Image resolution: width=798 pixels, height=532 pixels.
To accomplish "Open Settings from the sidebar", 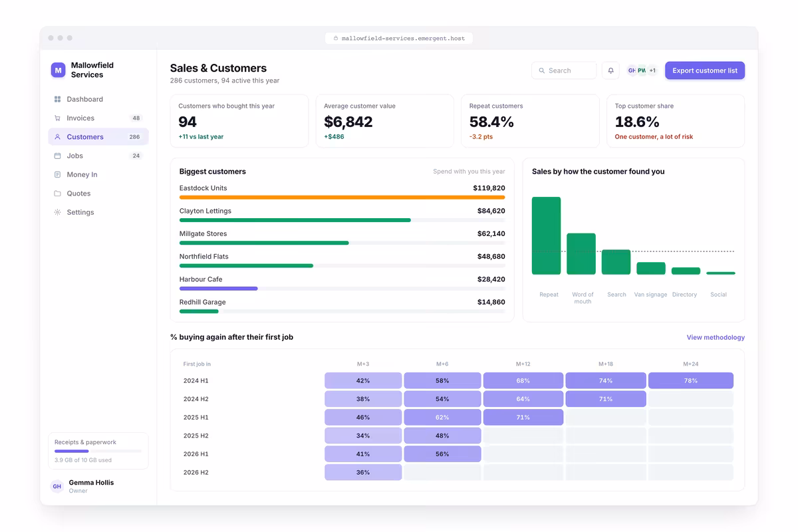I will click(x=98, y=212).
